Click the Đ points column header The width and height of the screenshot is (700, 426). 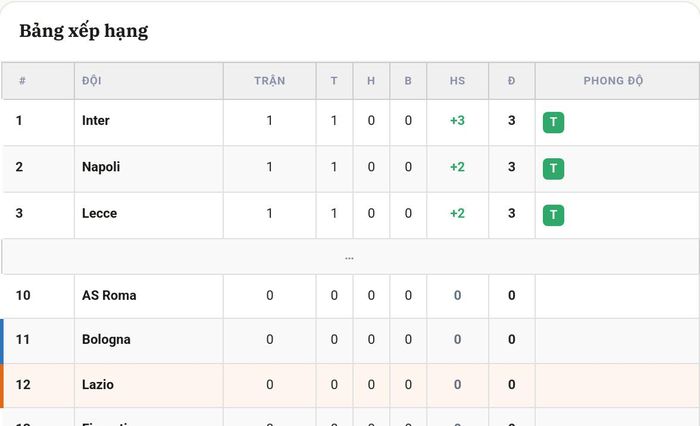pyautogui.click(x=512, y=81)
